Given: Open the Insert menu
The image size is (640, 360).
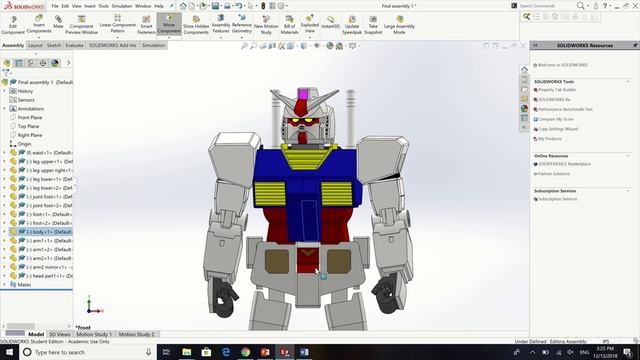Looking at the screenshot, I should (x=90, y=6).
